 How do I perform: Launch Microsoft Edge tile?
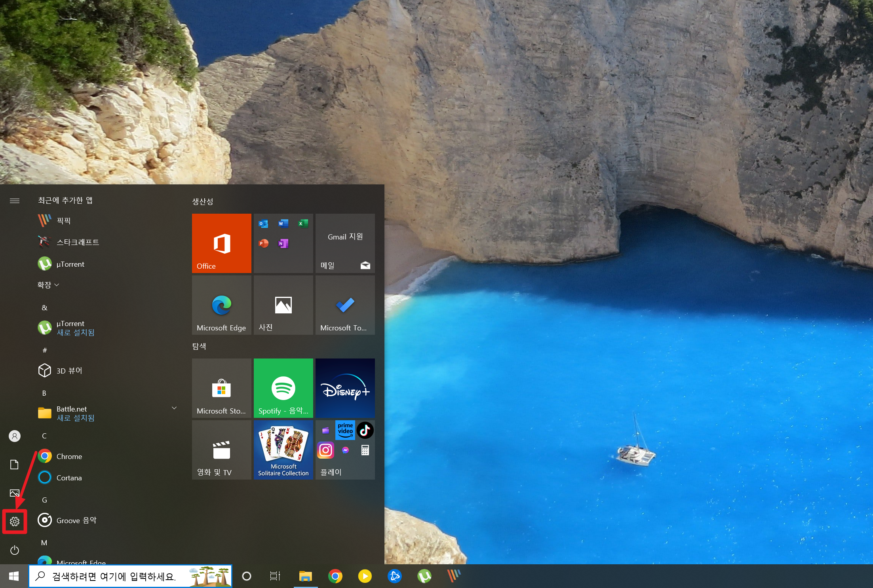coord(221,305)
